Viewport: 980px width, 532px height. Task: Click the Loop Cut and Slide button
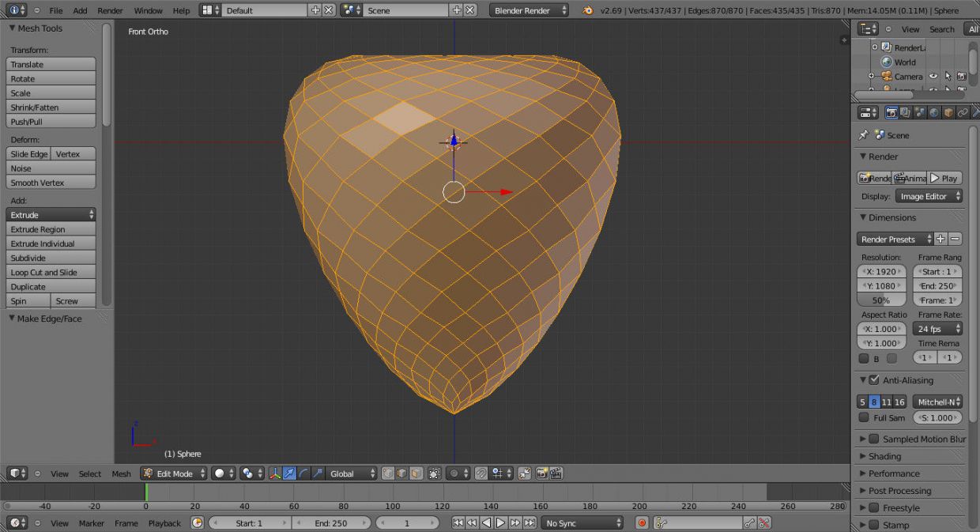coord(51,272)
